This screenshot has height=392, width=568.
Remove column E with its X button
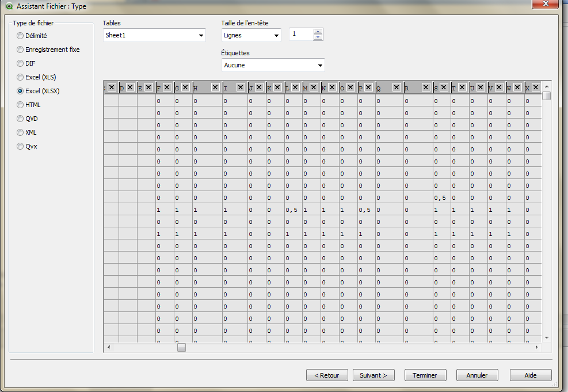148,87
